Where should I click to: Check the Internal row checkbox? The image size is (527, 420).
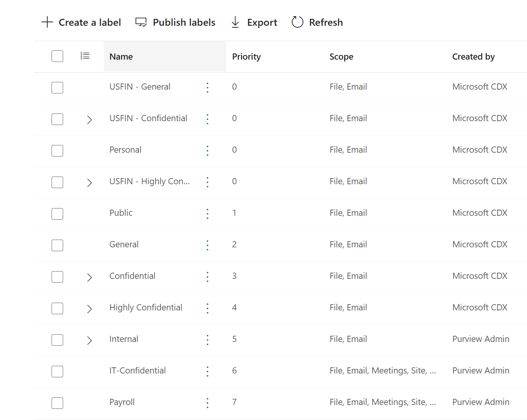[57, 340]
